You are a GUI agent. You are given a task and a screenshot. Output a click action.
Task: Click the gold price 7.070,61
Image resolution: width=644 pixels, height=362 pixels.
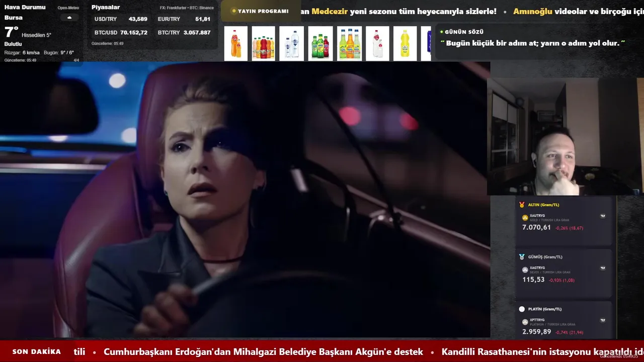(536, 228)
